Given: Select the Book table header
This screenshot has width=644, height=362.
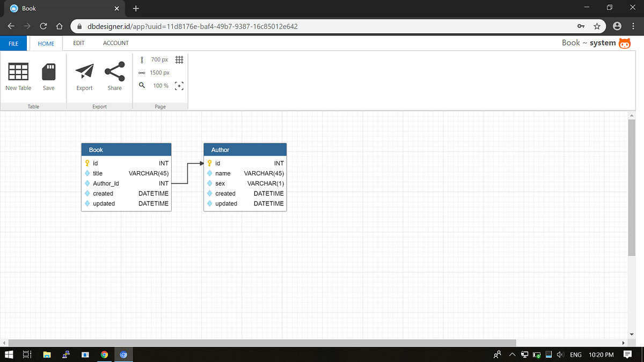Looking at the screenshot, I should [x=126, y=150].
